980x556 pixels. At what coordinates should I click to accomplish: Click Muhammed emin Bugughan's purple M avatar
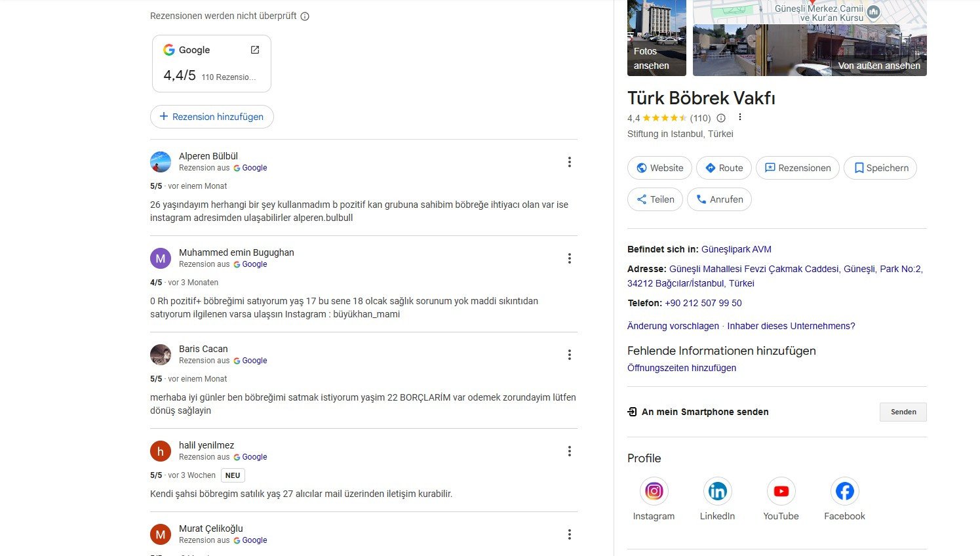click(x=161, y=258)
